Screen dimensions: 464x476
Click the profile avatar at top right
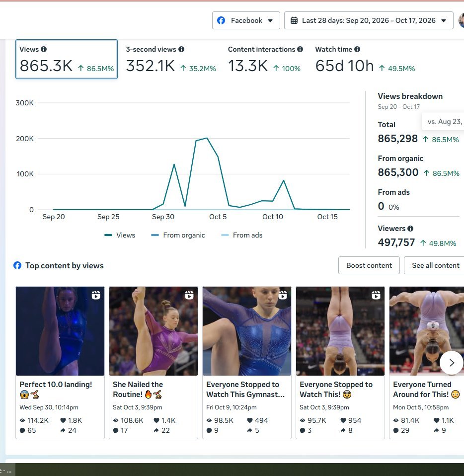[462, 20]
